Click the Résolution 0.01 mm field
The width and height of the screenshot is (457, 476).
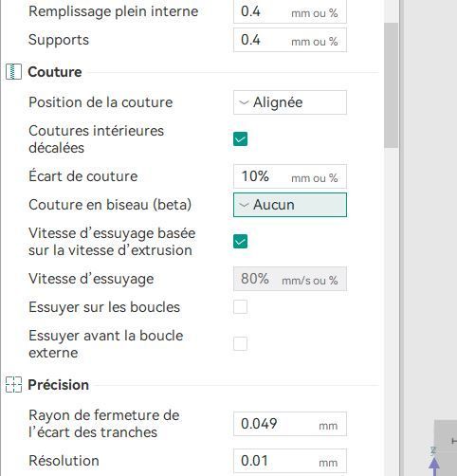(290, 461)
